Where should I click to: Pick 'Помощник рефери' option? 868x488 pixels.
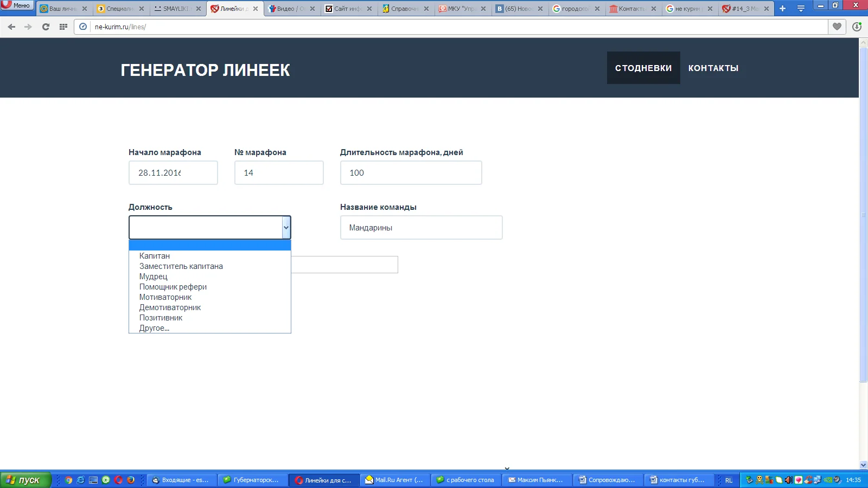[210, 287]
